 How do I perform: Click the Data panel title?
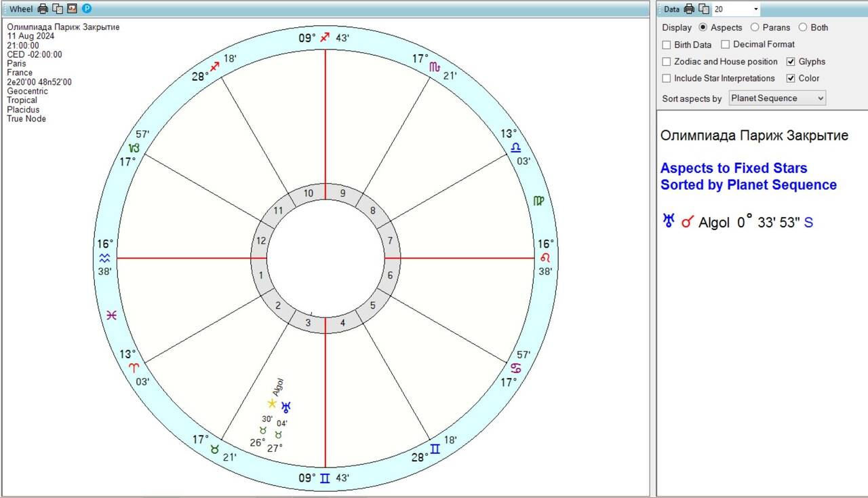[671, 9]
